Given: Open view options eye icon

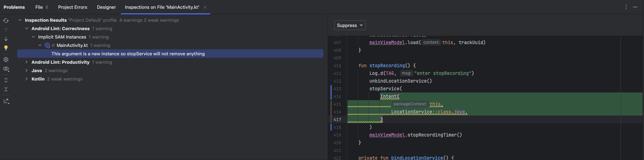Looking at the screenshot, I should pos(6,69).
